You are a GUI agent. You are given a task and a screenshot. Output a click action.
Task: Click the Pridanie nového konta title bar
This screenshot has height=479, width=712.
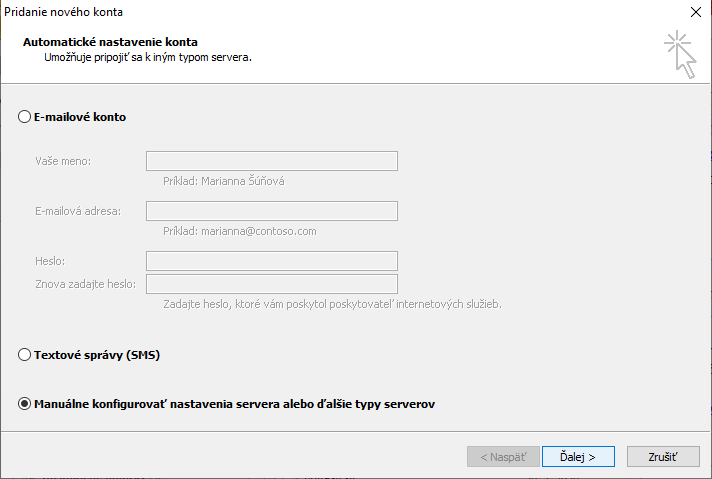coord(300,12)
